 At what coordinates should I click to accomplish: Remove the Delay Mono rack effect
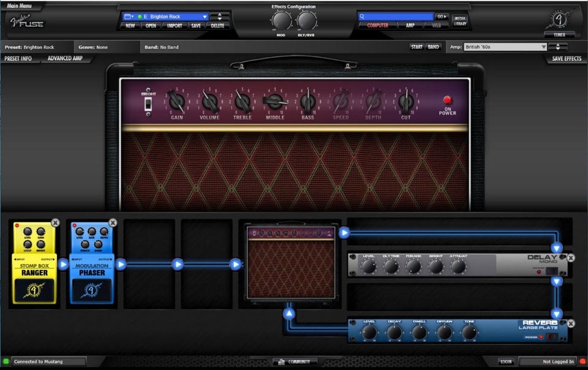571,258
